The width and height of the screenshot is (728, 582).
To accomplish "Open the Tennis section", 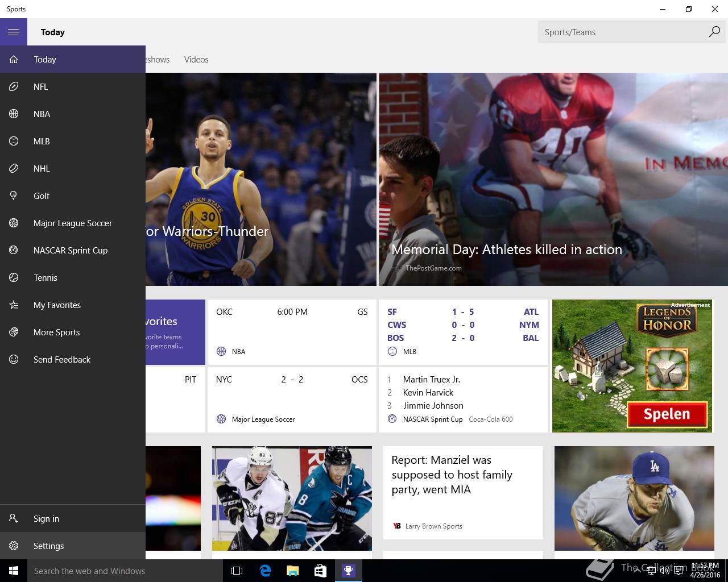I will (x=73, y=277).
